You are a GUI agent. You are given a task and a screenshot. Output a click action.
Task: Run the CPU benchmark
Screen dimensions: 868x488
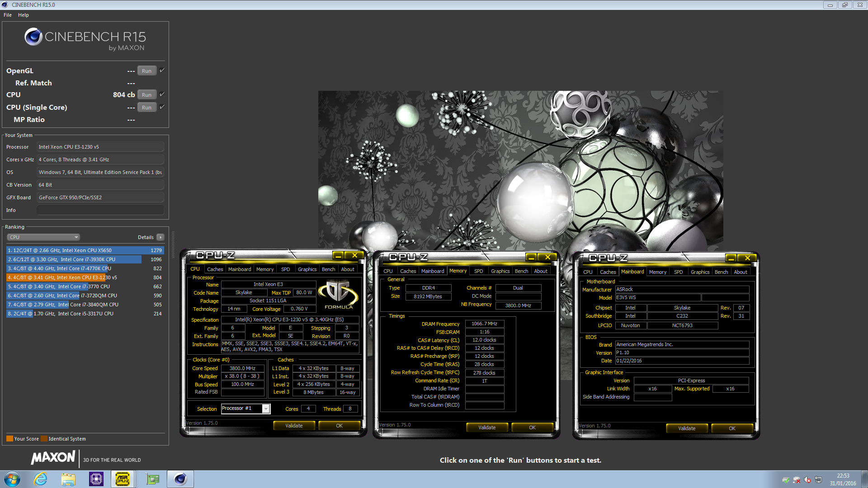(147, 95)
